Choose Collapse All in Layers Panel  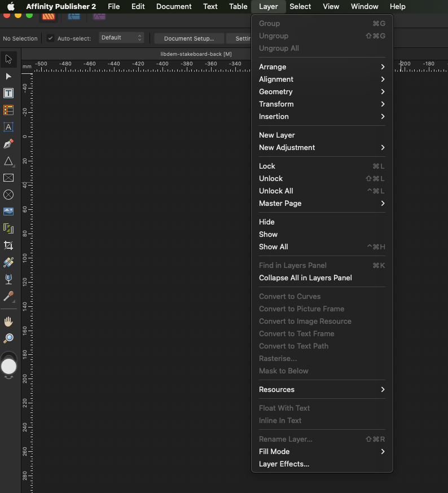point(322,278)
